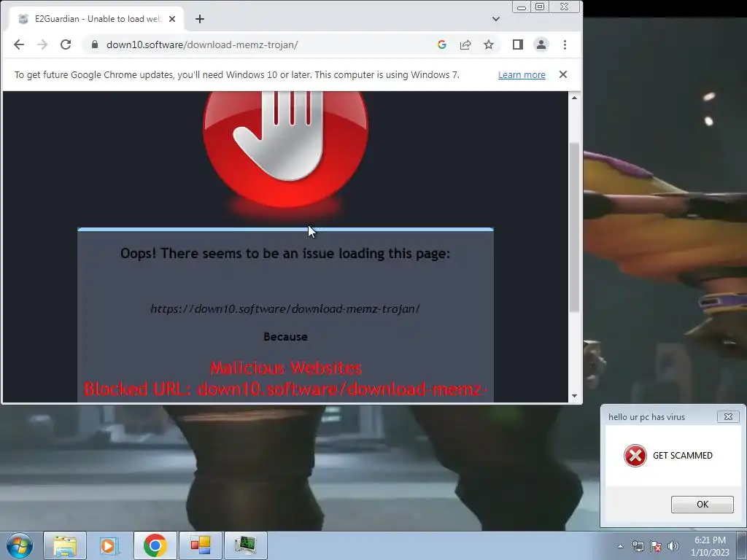Dismiss the Windows 7 update notice
The image size is (747, 560).
tap(563, 74)
